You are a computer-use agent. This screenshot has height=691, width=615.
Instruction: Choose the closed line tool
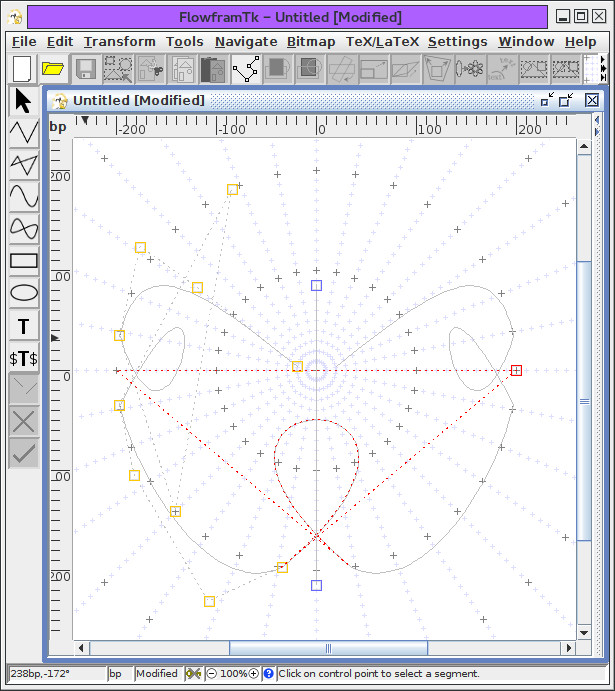(24, 165)
